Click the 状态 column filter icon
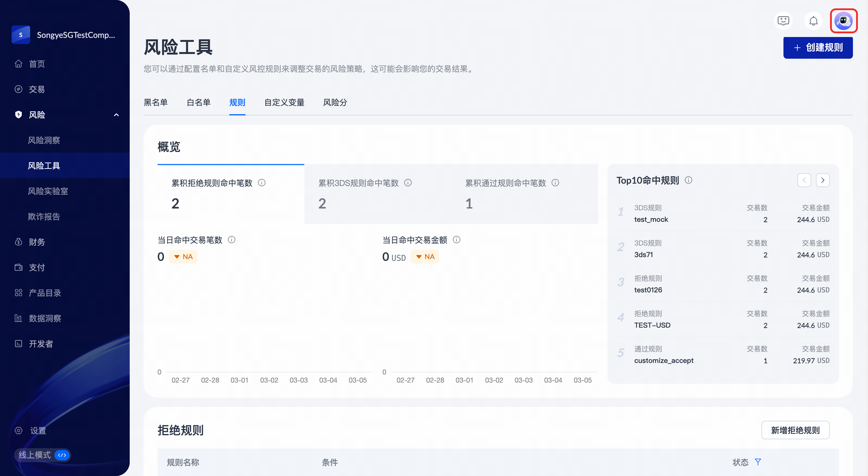The image size is (868, 476). (x=758, y=462)
